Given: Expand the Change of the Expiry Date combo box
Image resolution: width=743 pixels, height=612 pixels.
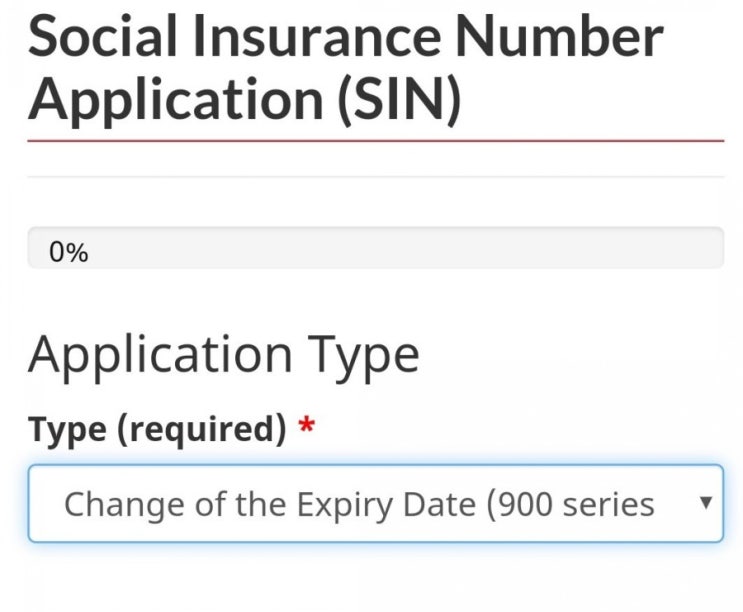Looking at the screenshot, I should click(x=375, y=503).
